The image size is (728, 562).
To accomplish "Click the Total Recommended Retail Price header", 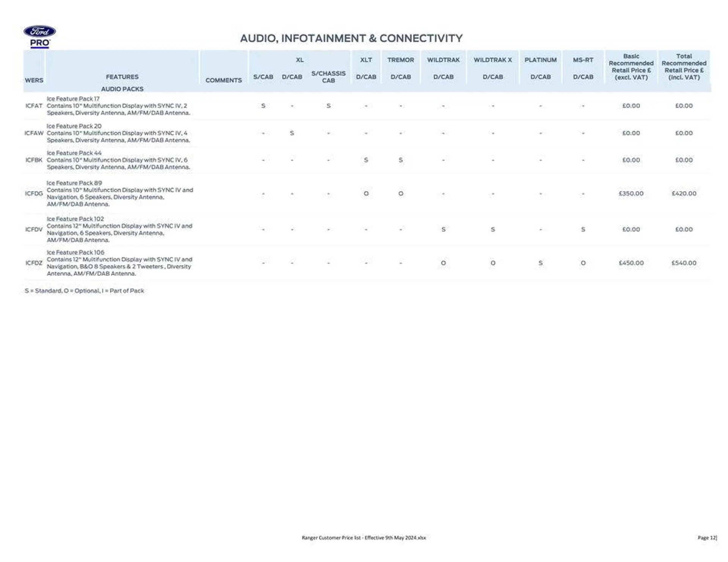I will coord(684,67).
